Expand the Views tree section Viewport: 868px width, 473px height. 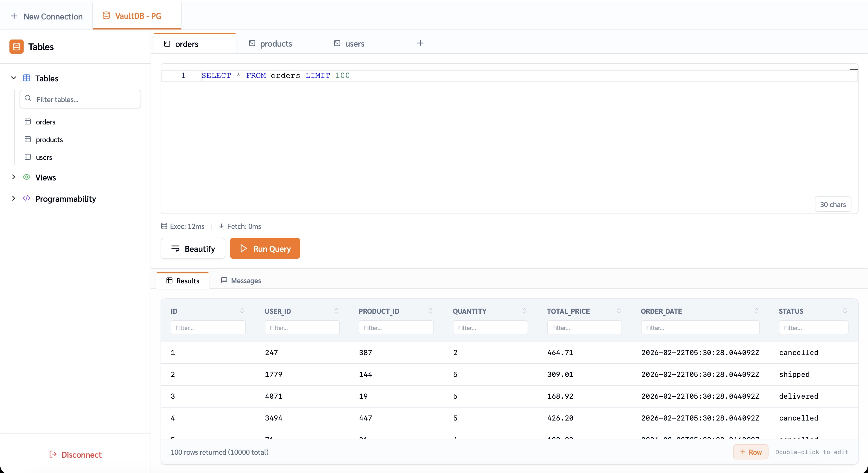point(14,177)
